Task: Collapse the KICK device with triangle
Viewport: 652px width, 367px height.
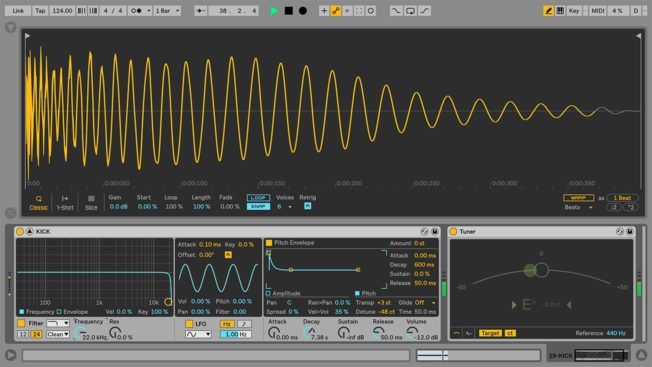Action: [30, 232]
